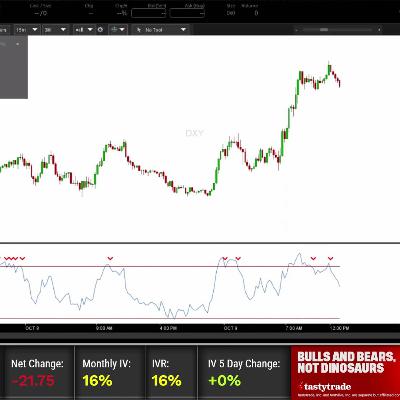
Task: Move the chart zoom slider handle
Action: (x=324, y=30)
